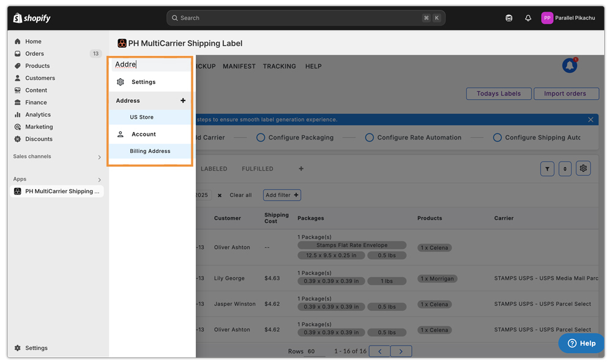The image size is (612, 364).
Task: Click the Shipping Cost column header
Action: (277, 218)
